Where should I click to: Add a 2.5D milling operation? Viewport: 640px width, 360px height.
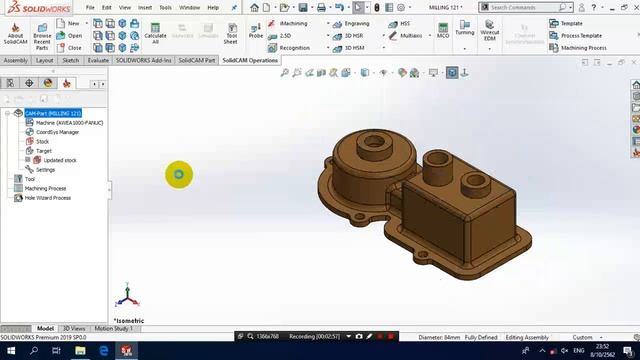pos(280,36)
